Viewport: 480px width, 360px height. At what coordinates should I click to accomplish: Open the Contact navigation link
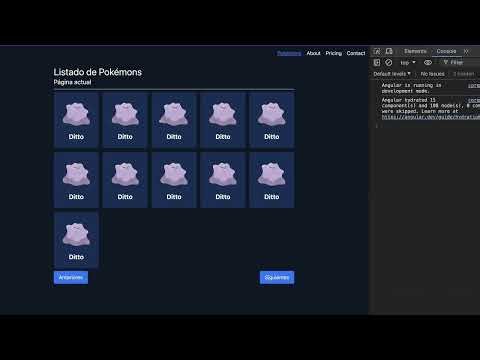356,53
